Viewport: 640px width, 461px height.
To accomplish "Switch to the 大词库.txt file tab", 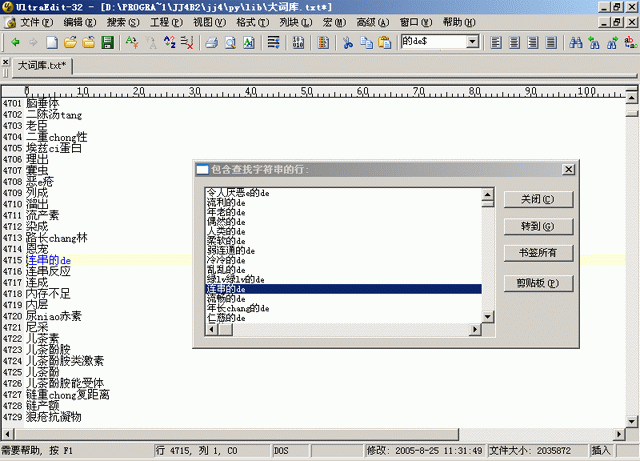I will click(x=42, y=65).
